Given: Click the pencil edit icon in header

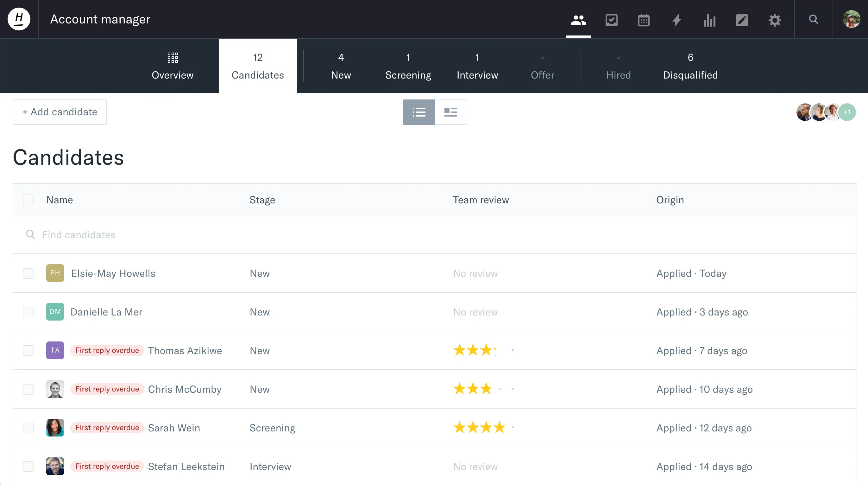Looking at the screenshot, I should pos(742,20).
